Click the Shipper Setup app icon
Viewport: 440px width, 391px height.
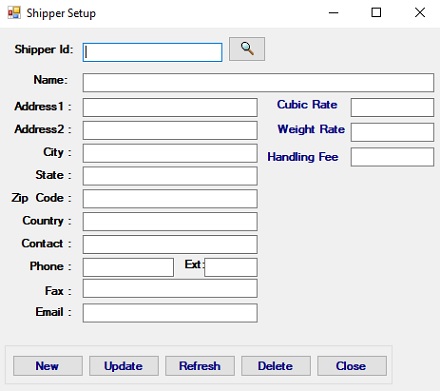point(14,13)
